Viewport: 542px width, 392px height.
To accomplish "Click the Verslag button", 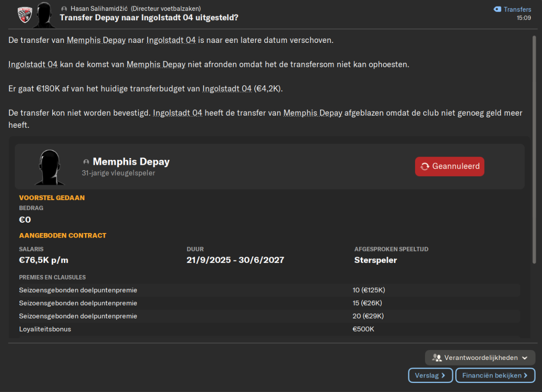I will tap(430, 375).
